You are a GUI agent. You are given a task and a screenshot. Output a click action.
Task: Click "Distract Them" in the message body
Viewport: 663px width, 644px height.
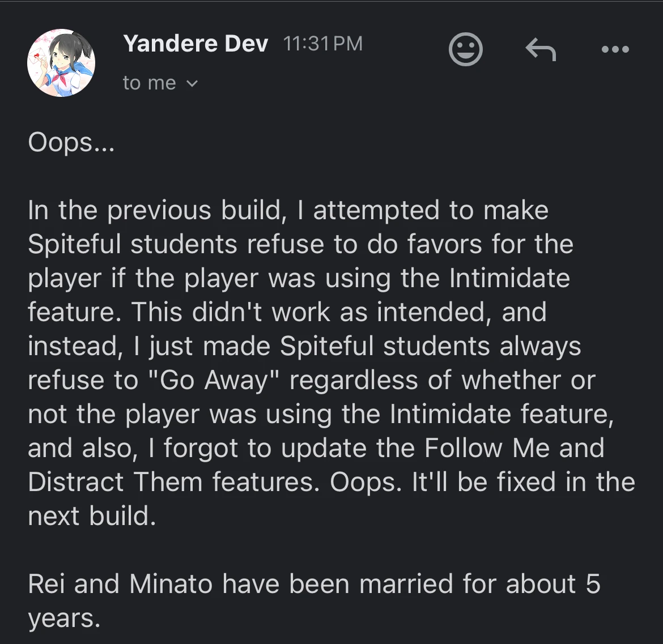tap(115, 482)
